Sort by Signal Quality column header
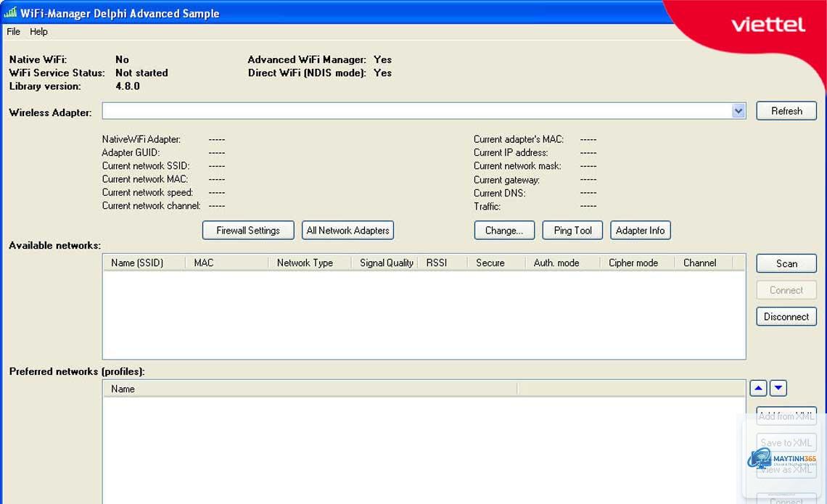Image resolution: width=827 pixels, height=504 pixels. pos(385,263)
